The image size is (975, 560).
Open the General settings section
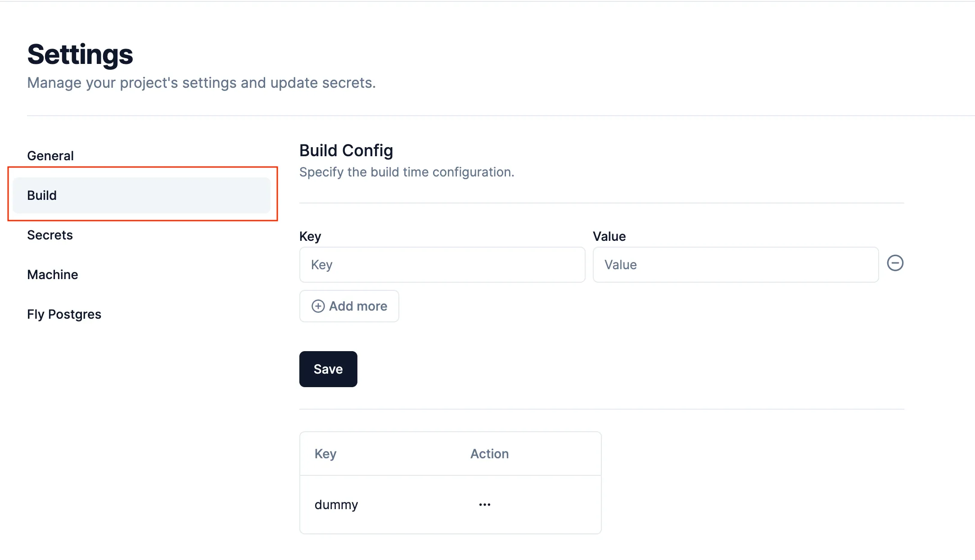[50, 155]
